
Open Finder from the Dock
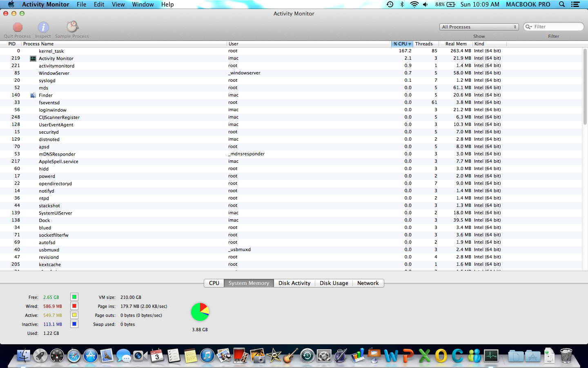tap(24, 356)
